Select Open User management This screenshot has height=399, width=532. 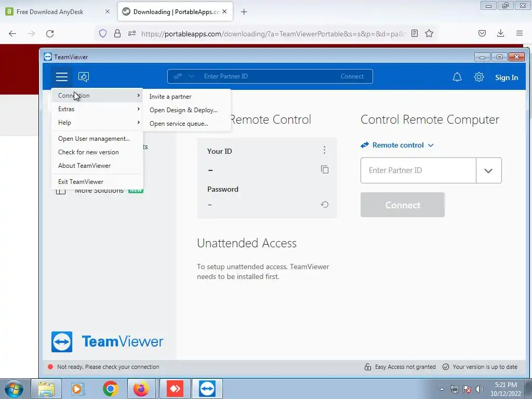coord(97,138)
